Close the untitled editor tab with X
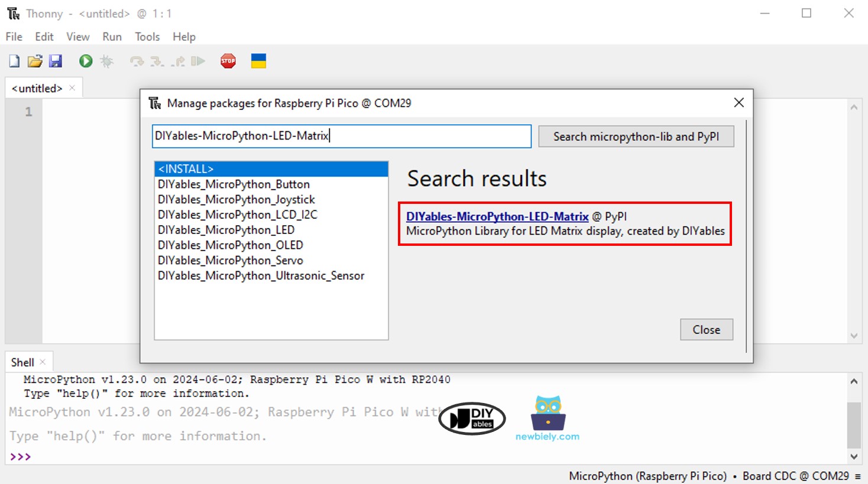 [72, 88]
